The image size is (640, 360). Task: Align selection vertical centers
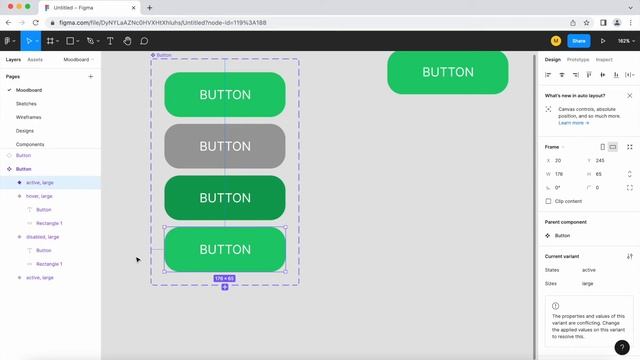(x=602, y=75)
